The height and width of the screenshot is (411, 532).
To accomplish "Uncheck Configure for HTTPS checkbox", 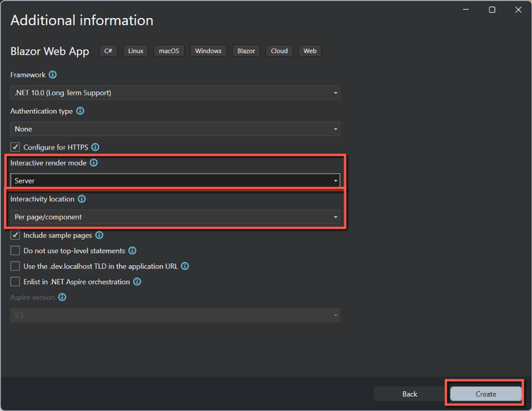I will 15,147.
